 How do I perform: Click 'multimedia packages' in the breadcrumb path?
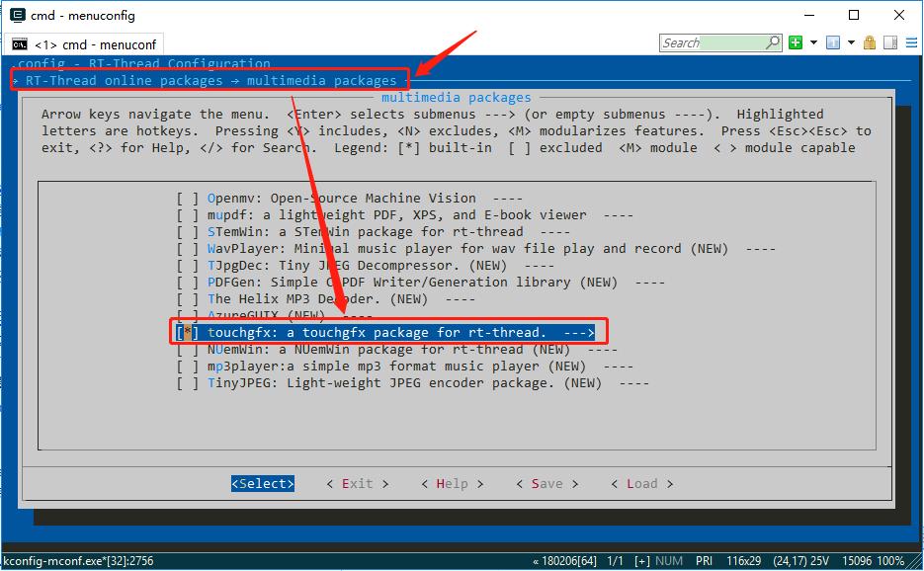point(322,81)
